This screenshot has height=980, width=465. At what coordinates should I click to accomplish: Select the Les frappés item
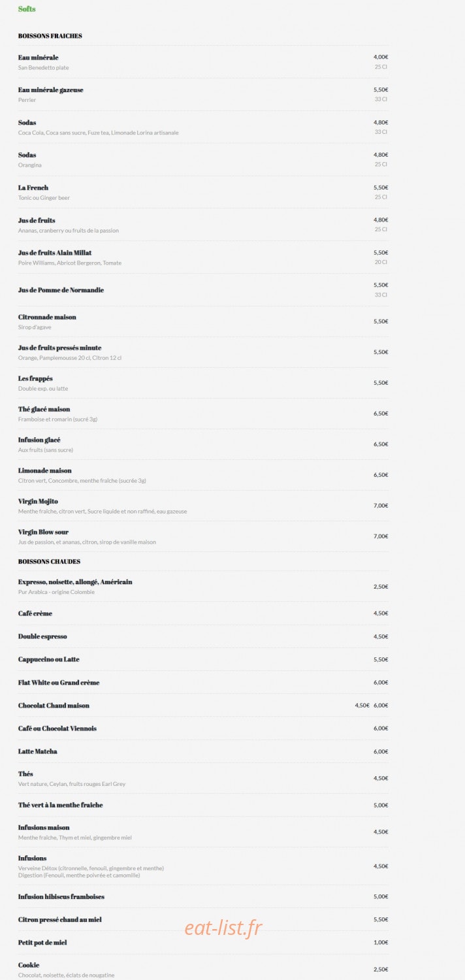[35, 379]
